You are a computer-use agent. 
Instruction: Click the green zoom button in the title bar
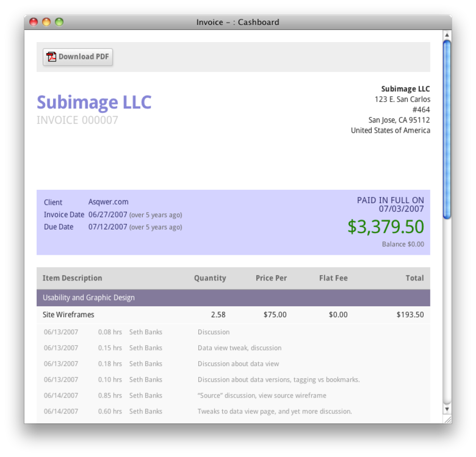(x=59, y=22)
